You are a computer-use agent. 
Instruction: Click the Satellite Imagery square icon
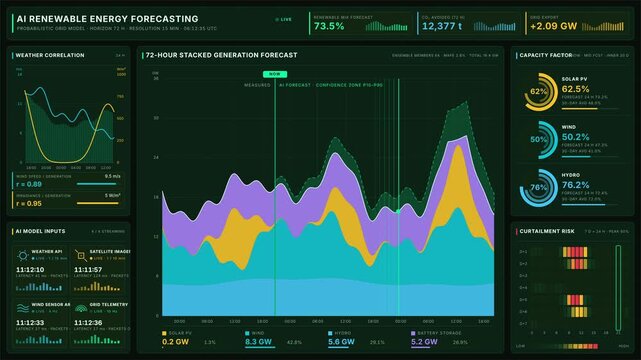81,256
